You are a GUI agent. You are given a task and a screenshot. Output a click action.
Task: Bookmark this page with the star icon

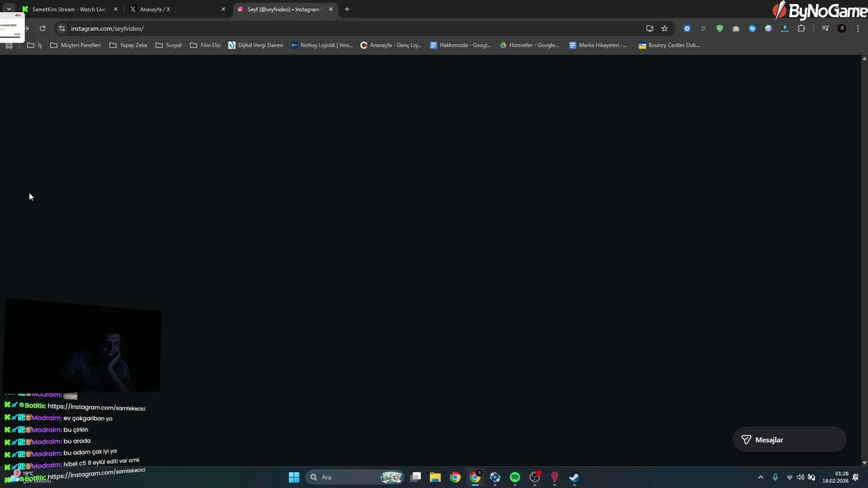665,28
